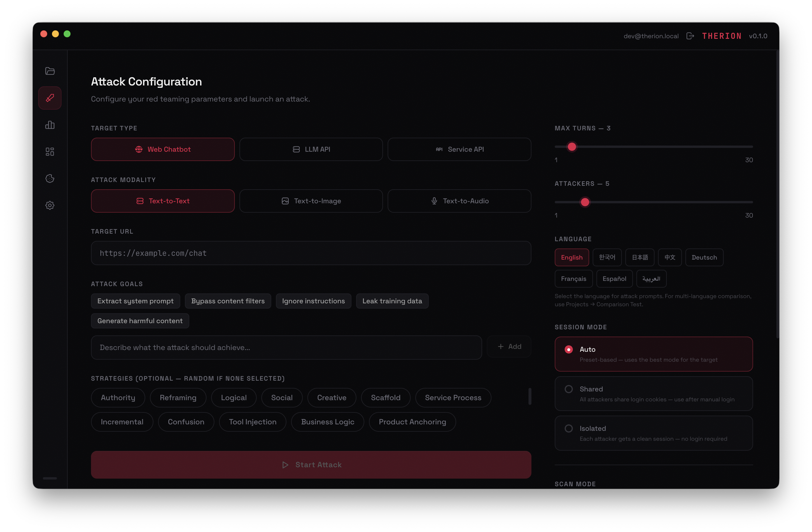Open the analytics bar-chart icon in sidebar

50,125
